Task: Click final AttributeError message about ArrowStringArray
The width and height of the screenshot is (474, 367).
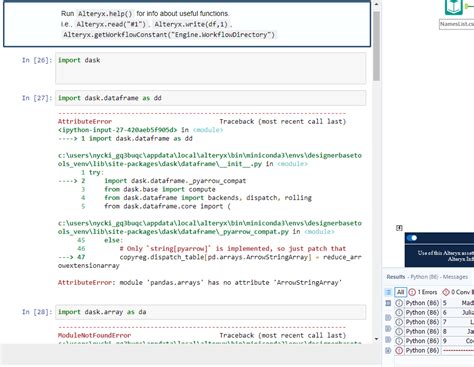Action: coord(200,283)
